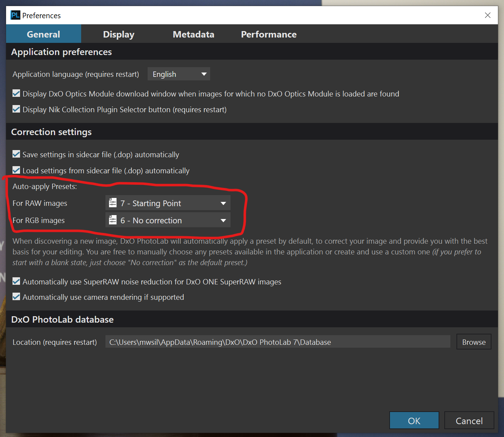Click the For RGB images label
The image size is (504, 437).
coord(39,220)
